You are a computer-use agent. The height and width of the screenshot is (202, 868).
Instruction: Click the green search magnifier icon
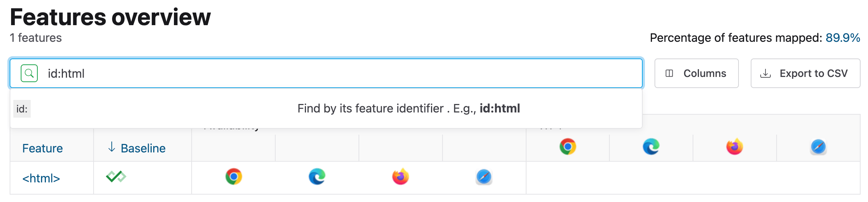[29, 73]
